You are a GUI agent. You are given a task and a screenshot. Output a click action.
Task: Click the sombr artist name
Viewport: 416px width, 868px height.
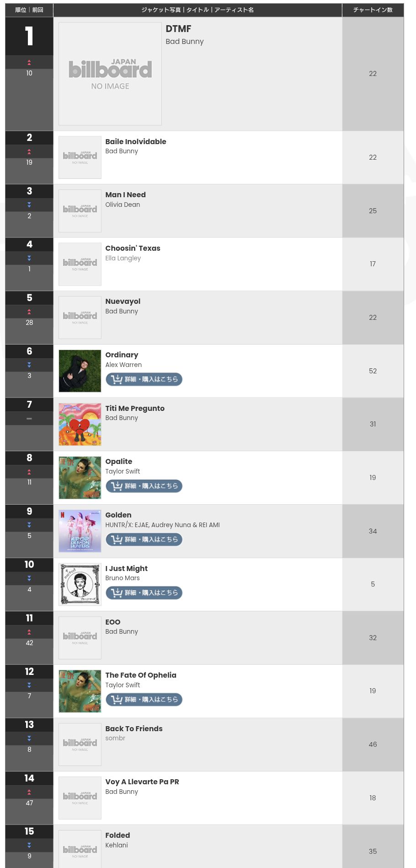[115, 738]
